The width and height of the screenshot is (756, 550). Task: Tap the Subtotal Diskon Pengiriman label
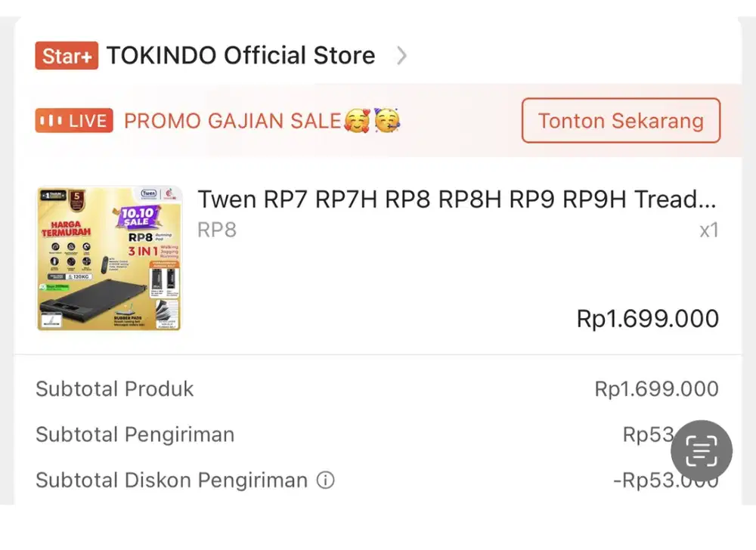172,480
